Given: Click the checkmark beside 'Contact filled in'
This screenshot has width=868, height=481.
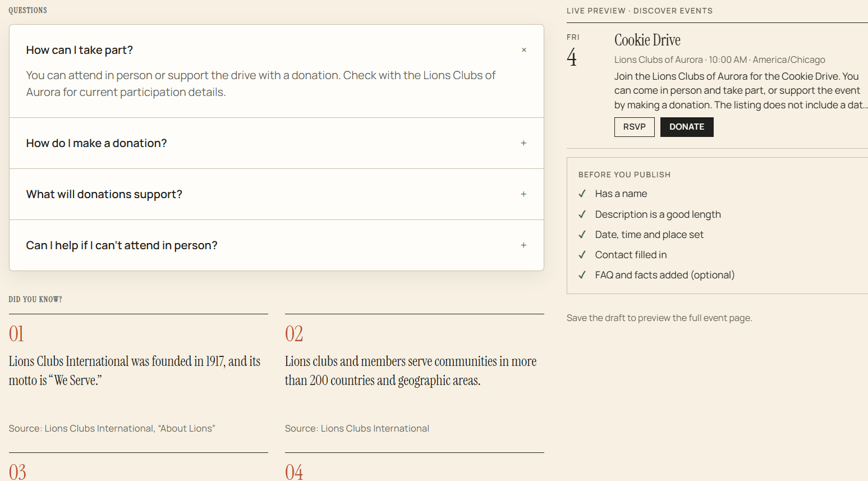Looking at the screenshot, I should pyautogui.click(x=582, y=255).
